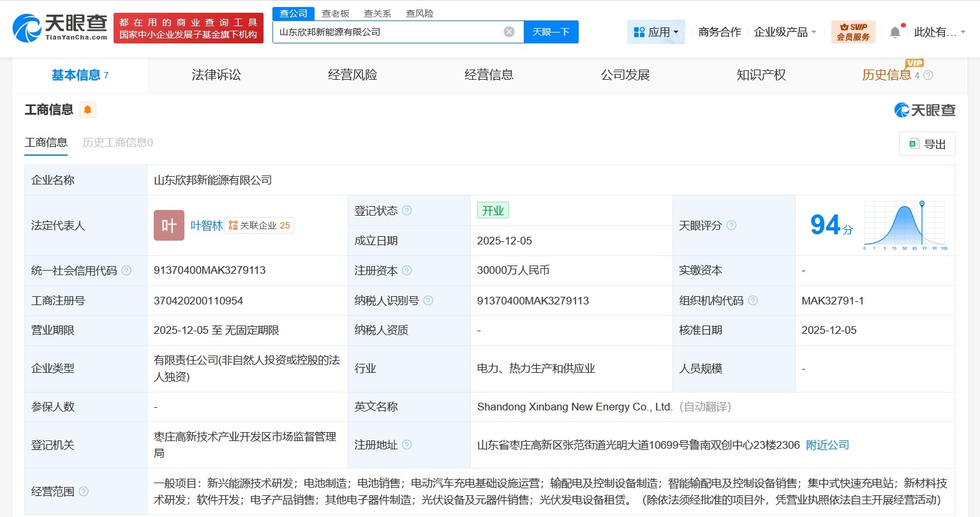This screenshot has width=980, height=517.
Task: Switch to the 法律诉讼 tab
Action: pos(216,74)
